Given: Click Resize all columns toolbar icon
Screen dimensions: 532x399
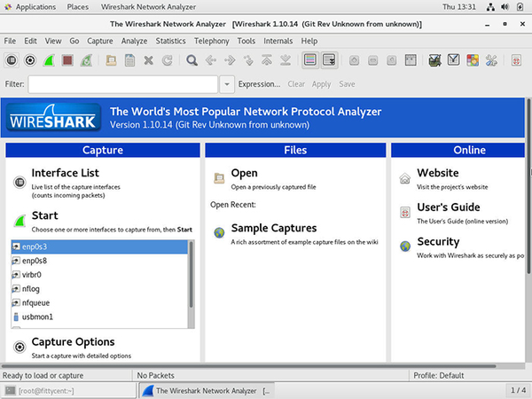Looking at the screenshot, I should pos(411,60).
